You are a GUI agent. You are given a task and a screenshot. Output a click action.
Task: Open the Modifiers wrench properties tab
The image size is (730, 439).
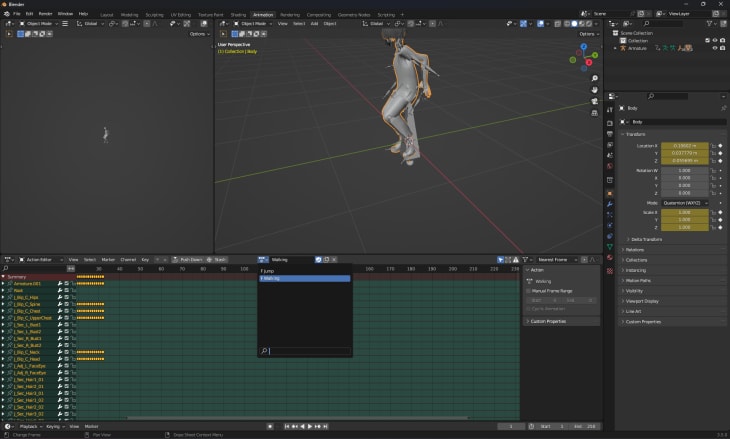pyautogui.click(x=610, y=203)
